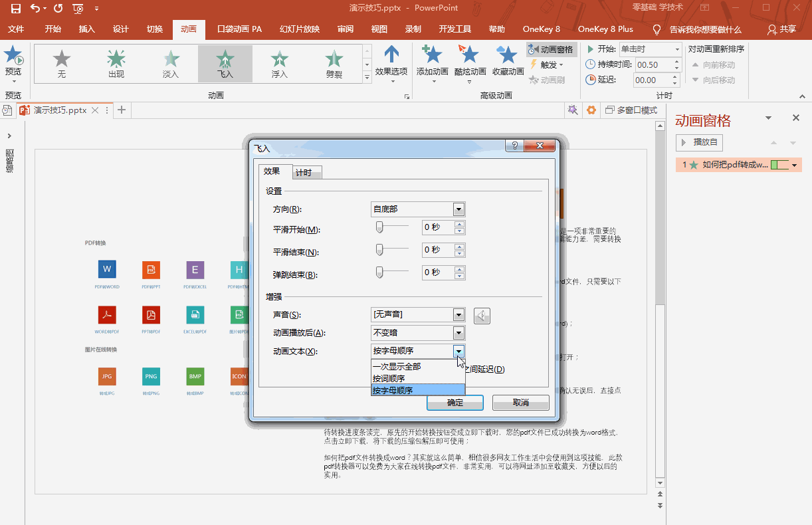Image resolution: width=812 pixels, height=525 pixels.
Task: Click the Undo arrow icon
Action: pos(35,9)
